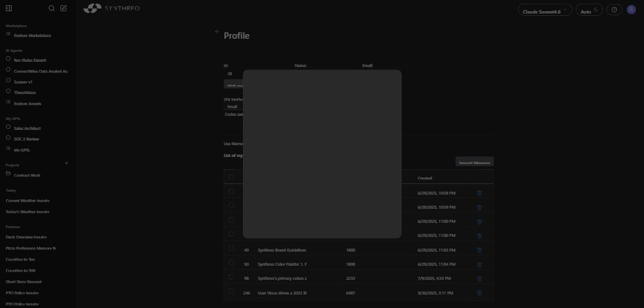Open the Short Story Request chat
The width and height of the screenshot is (644, 308).
[x=24, y=282]
